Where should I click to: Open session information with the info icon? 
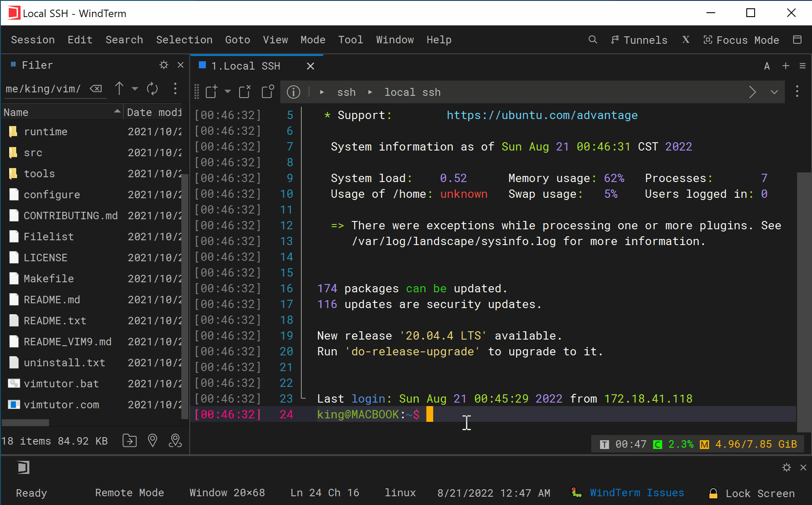[293, 92]
